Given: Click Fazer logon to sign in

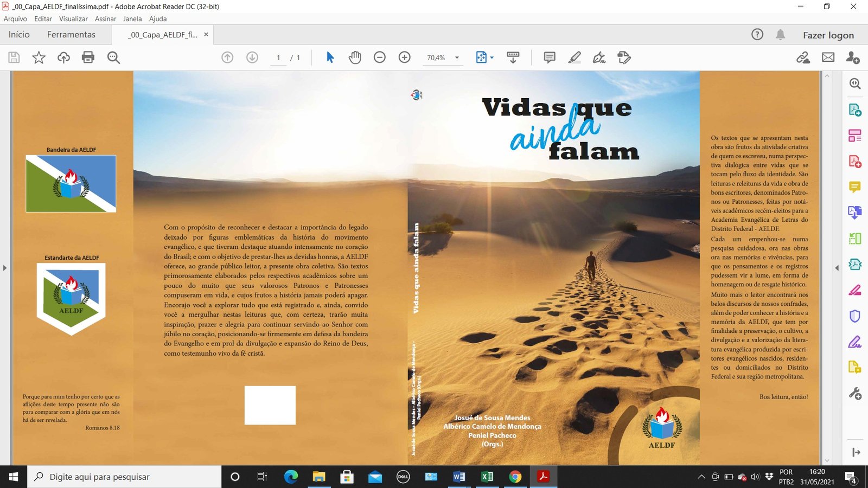Looking at the screenshot, I should (828, 35).
